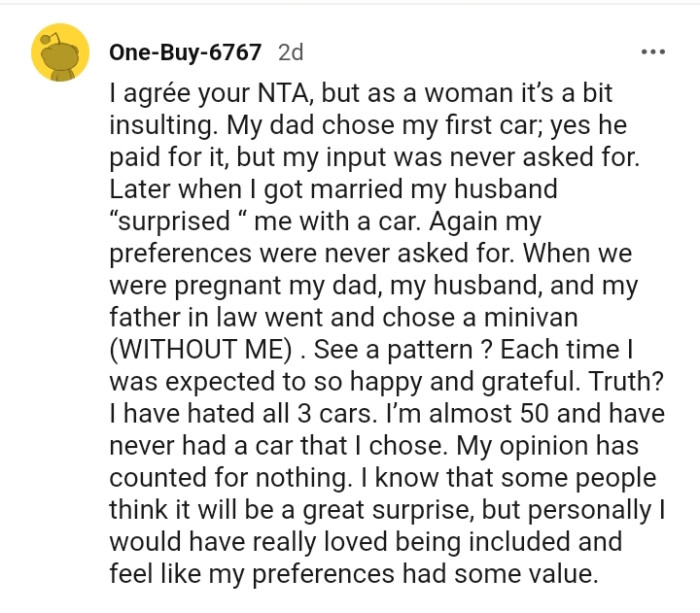700x613 pixels.
Task: Open the three-dot more options menu
Action: 653,51
